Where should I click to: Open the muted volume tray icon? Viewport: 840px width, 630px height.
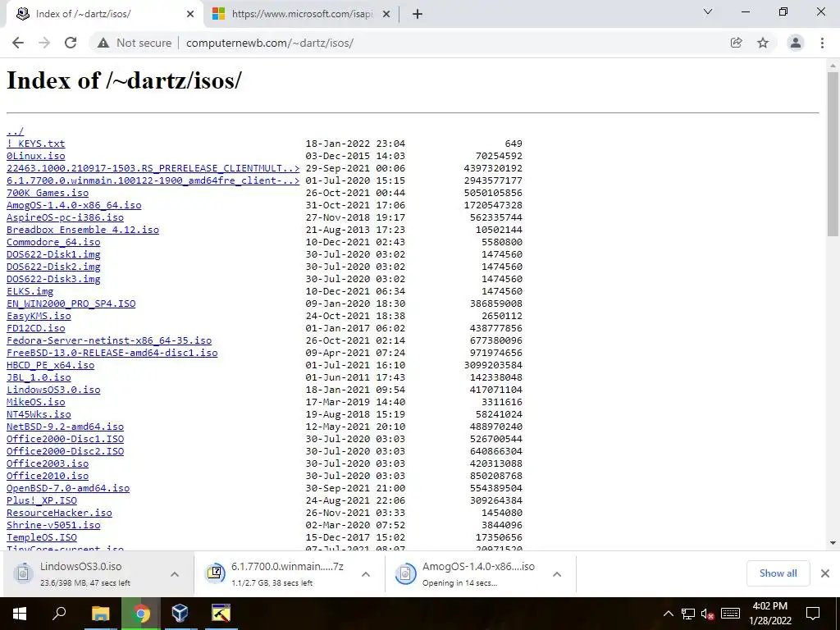(x=708, y=614)
